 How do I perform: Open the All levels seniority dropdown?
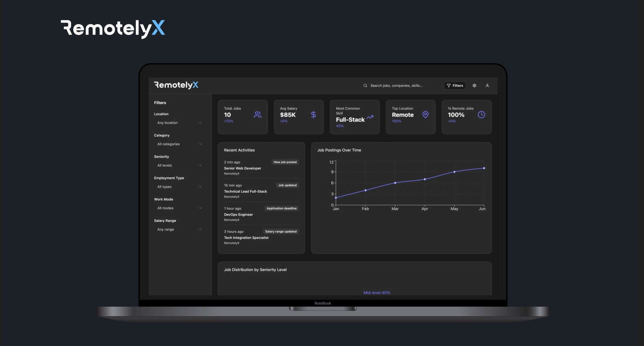(179, 165)
